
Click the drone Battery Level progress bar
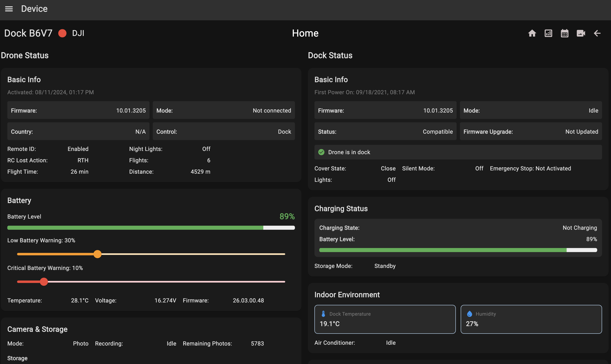151,228
